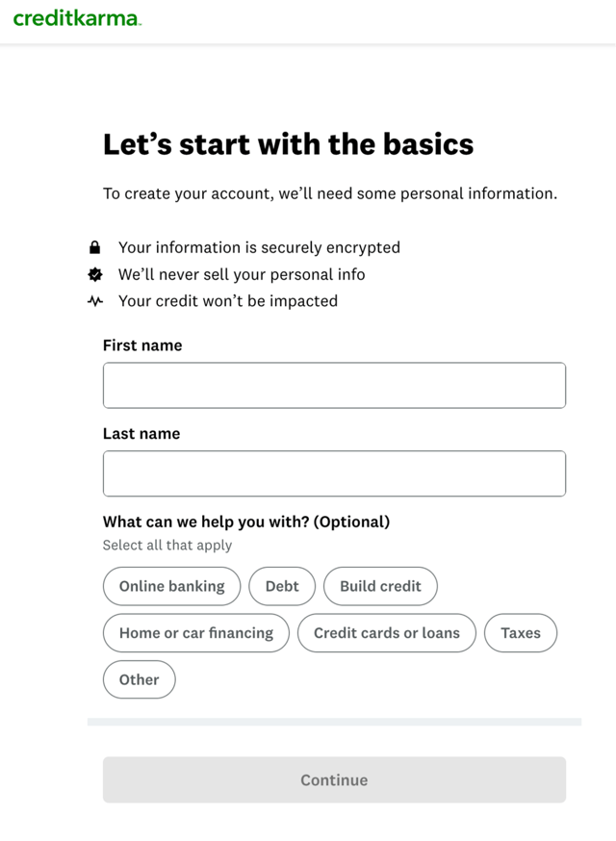This screenshot has height=841, width=616.
Task: Click the Credit Karma logo
Action: coord(77,18)
